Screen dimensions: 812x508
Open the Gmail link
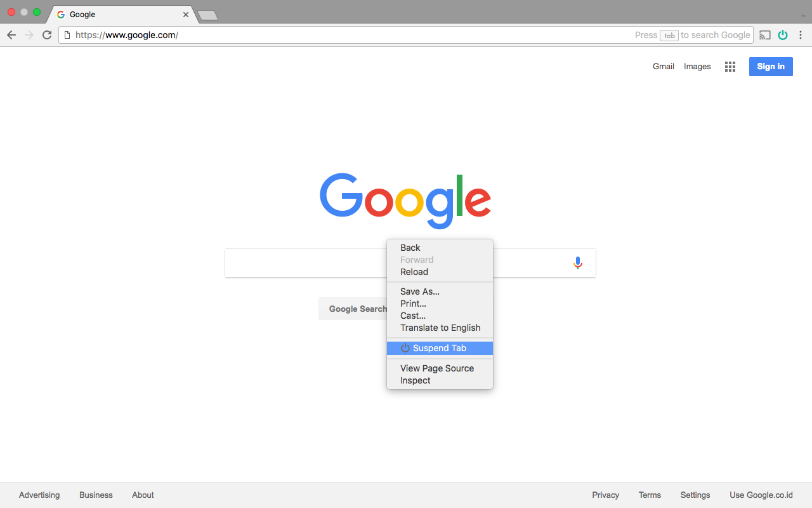664,67
